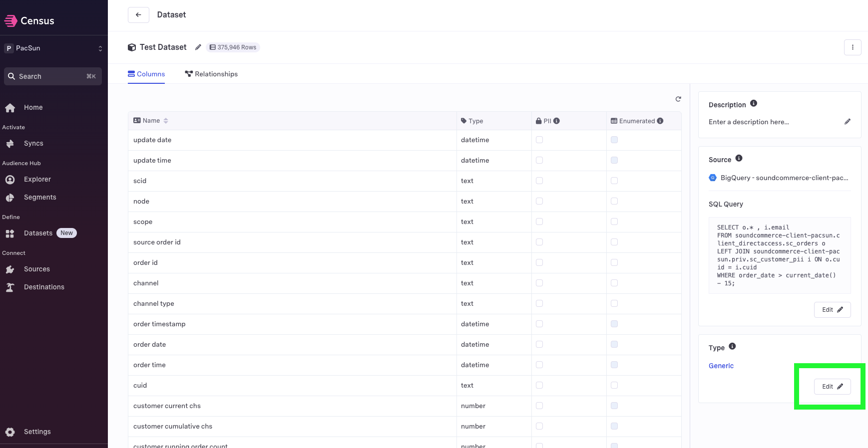The width and height of the screenshot is (868, 448).
Task: Toggle PII checkbox for order id
Action: (539, 262)
